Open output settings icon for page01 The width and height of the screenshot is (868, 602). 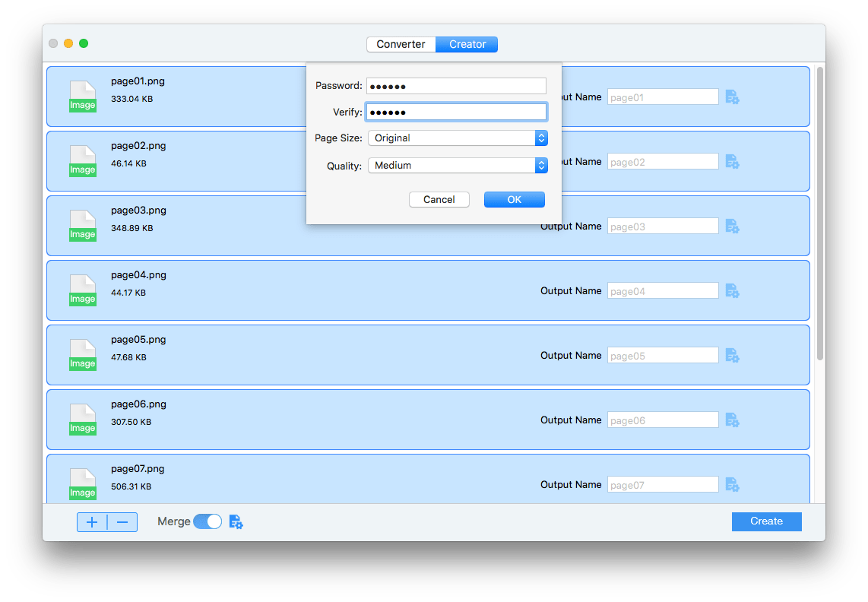pos(732,97)
